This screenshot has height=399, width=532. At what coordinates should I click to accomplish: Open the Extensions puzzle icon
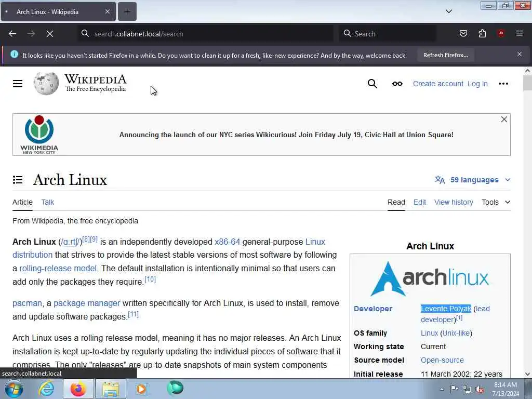tap(482, 33)
